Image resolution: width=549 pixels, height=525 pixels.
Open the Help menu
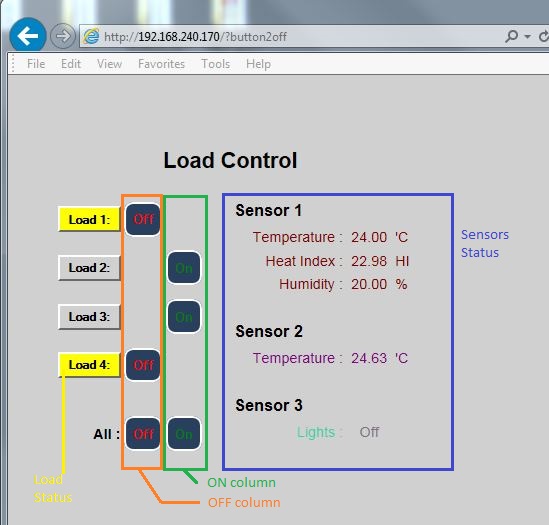258,64
